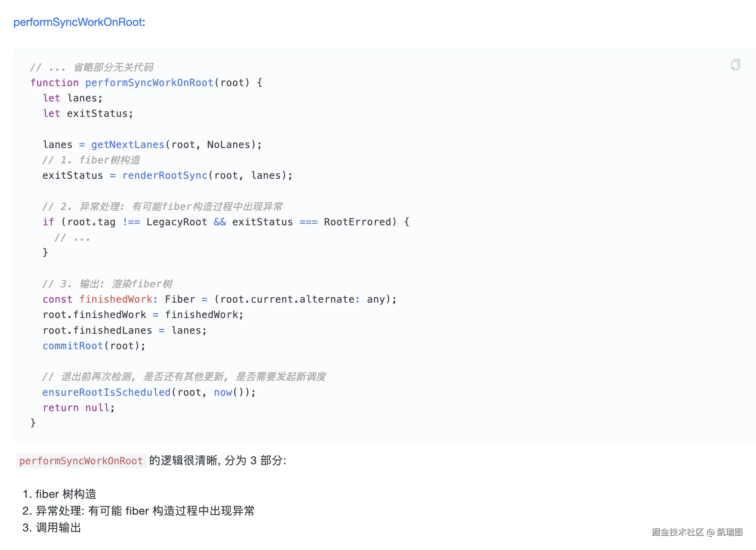Copy the code block using copy icon
The height and width of the screenshot is (550, 756).
(x=735, y=65)
